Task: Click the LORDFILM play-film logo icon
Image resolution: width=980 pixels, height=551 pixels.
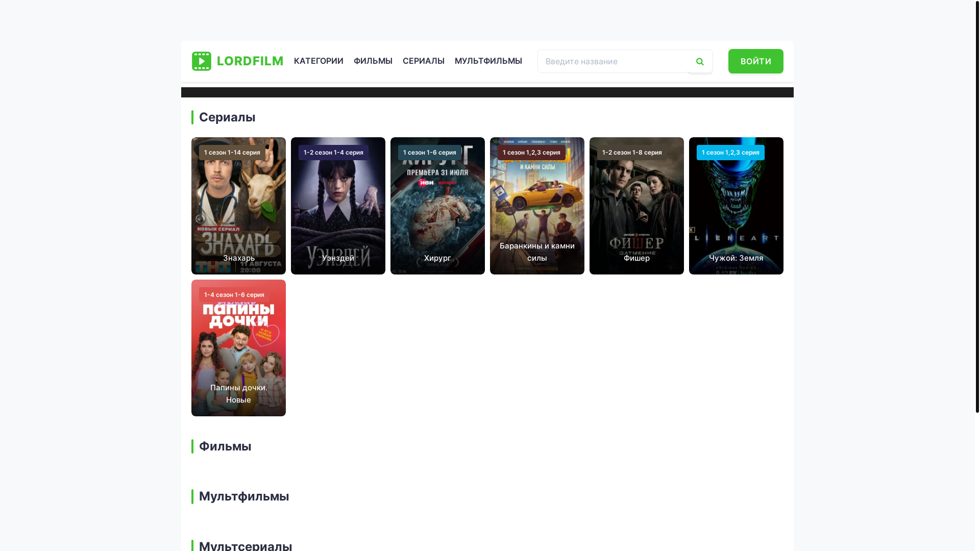Action: [202, 61]
